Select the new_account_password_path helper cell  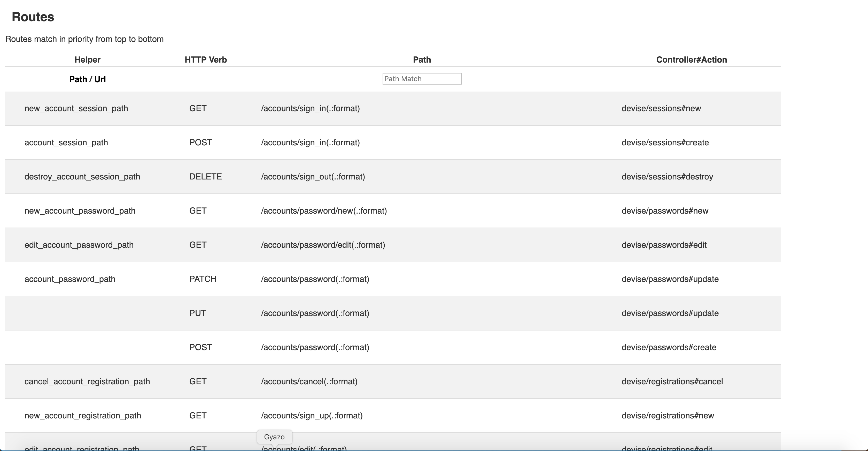80,211
